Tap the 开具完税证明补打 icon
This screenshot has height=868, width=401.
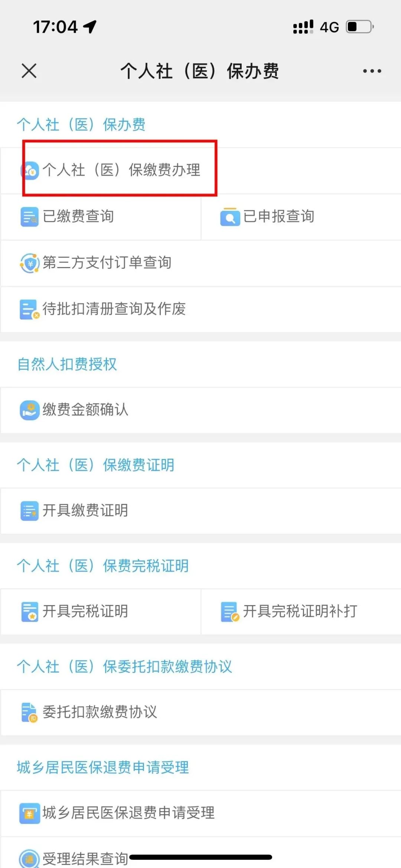(230, 612)
